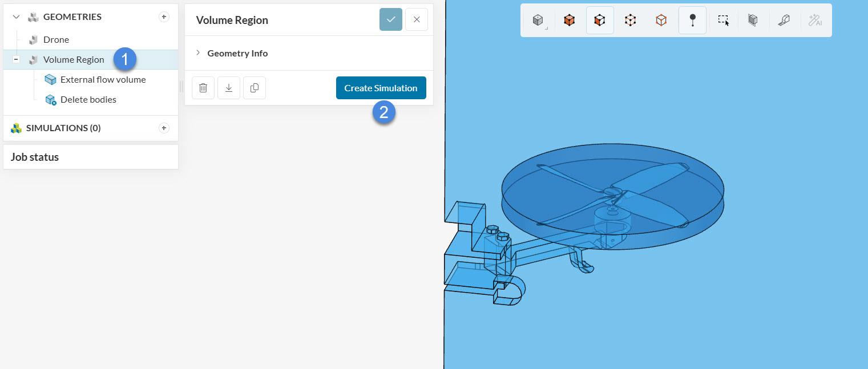The width and height of the screenshot is (868, 369).
Task: Toggle the pin selection tool
Action: coord(692,21)
